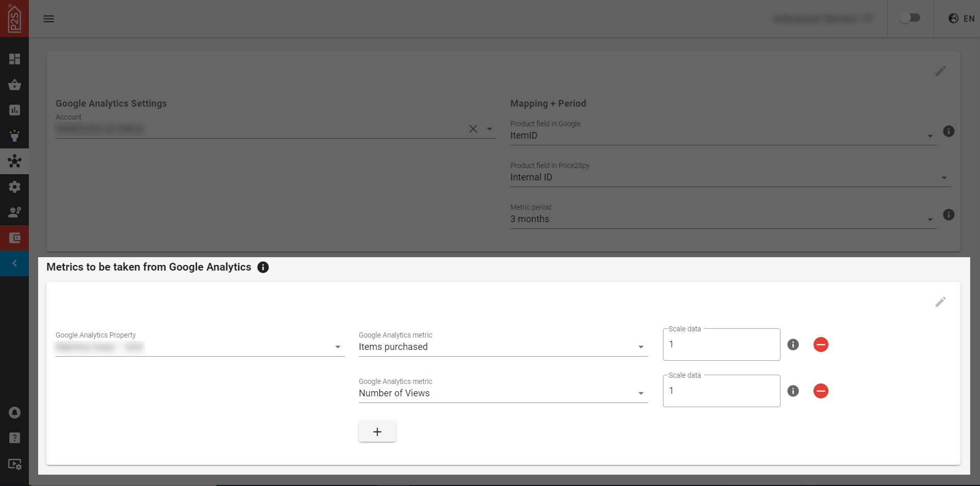Screen dimensions: 980x486
Task: Show info for Metric period
Action: tap(949, 215)
